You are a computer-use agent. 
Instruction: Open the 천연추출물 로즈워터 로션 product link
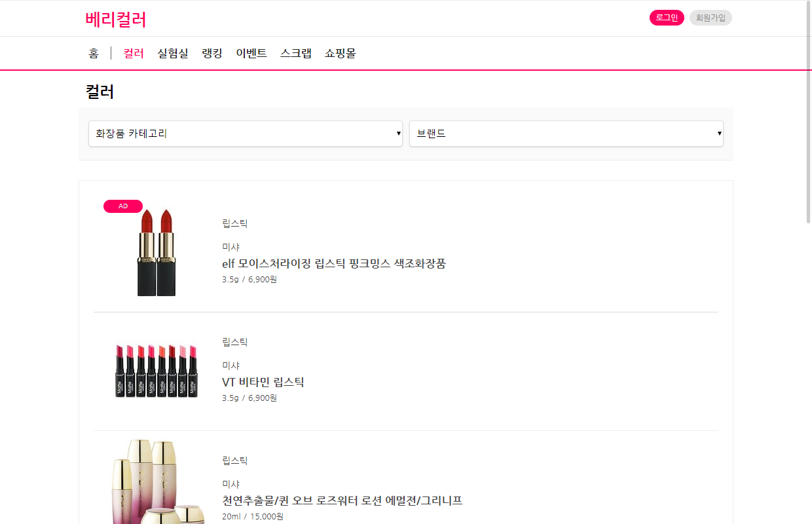point(342,500)
